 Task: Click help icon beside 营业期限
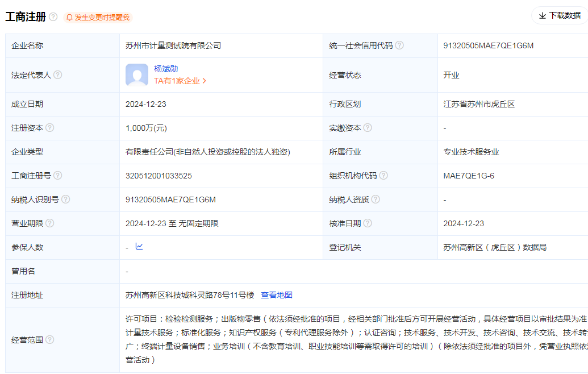tap(50, 223)
